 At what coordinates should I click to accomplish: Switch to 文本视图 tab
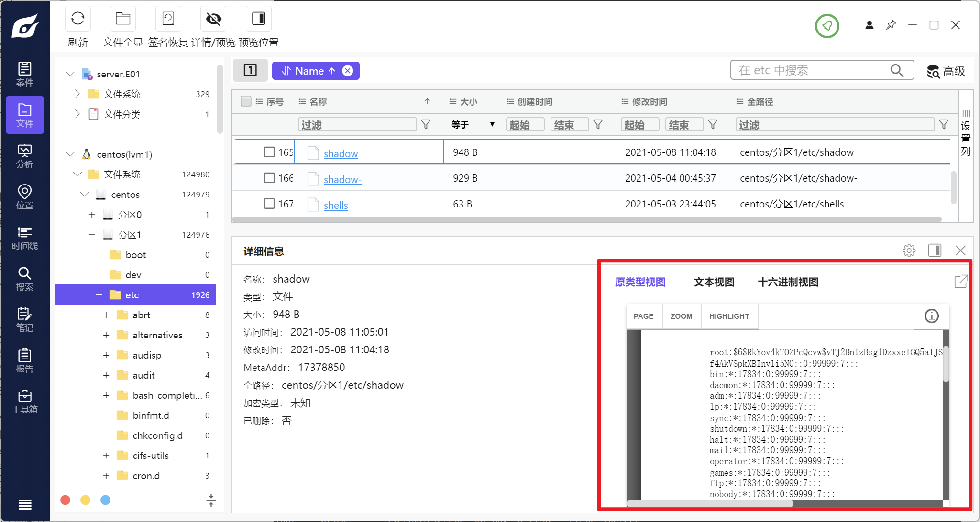(714, 282)
